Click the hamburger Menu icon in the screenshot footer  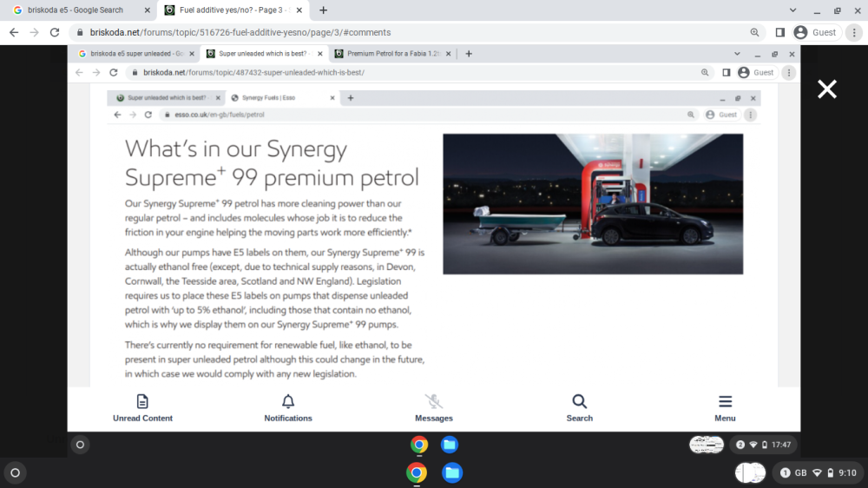pos(725,401)
